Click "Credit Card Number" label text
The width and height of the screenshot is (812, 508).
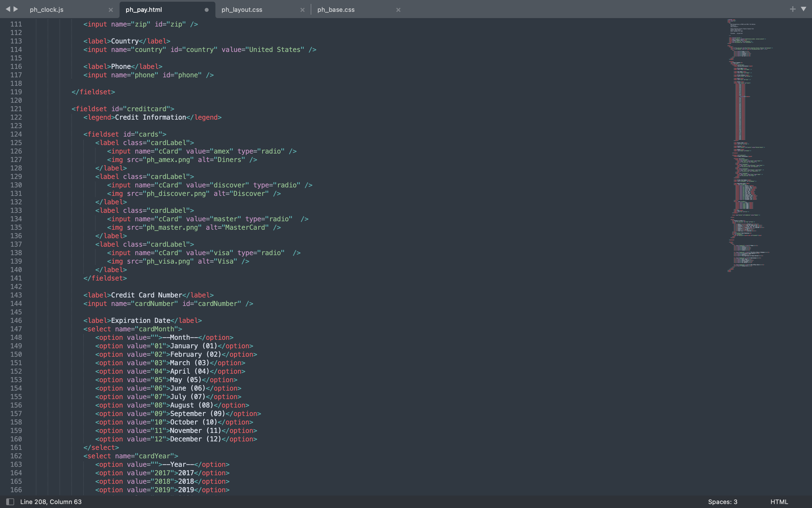pos(147,295)
